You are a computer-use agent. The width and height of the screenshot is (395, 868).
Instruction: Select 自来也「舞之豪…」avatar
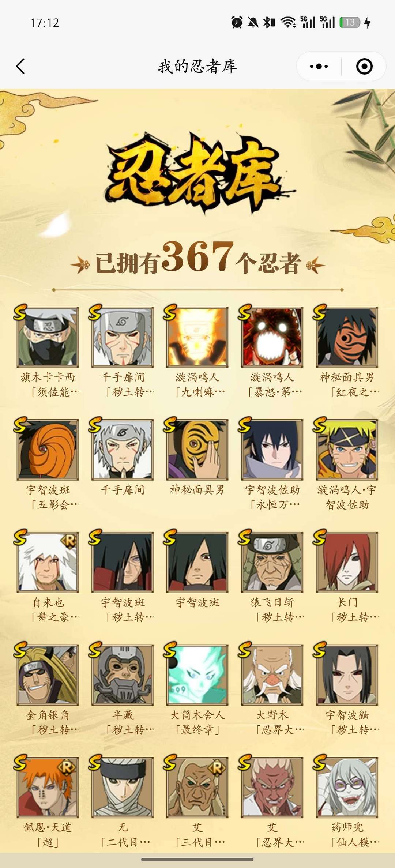pyautogui.click(x=48, y=563)
